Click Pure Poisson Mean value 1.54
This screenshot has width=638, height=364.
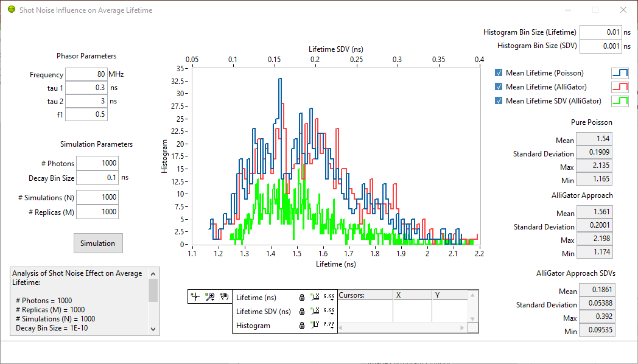pyautogui.click(x=594, y=139)
